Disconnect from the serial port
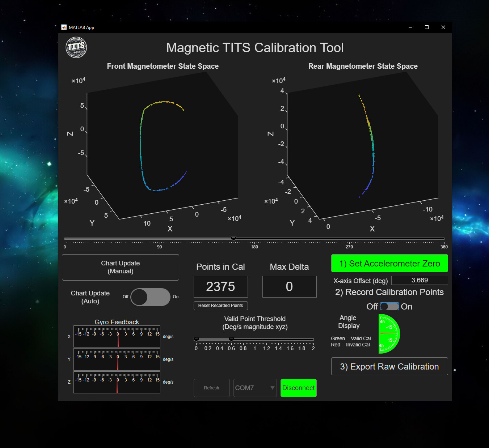This screenshot has height=448, width=489. 298,388
